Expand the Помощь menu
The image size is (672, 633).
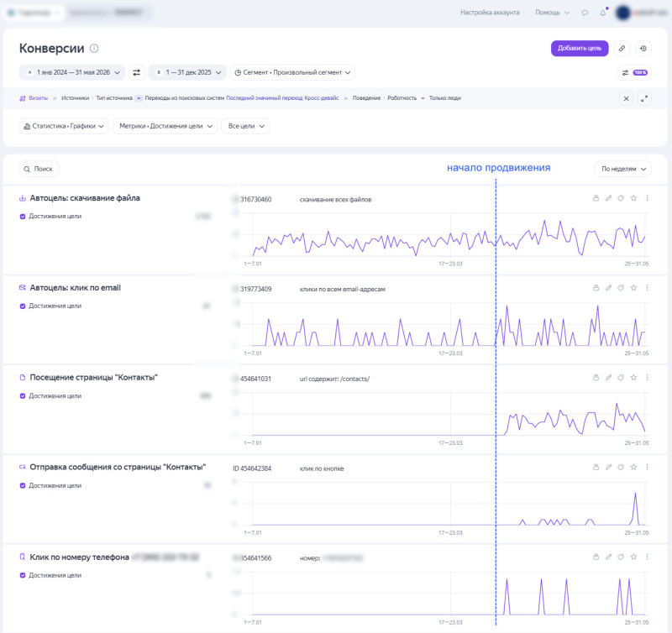tap(552, 13)
